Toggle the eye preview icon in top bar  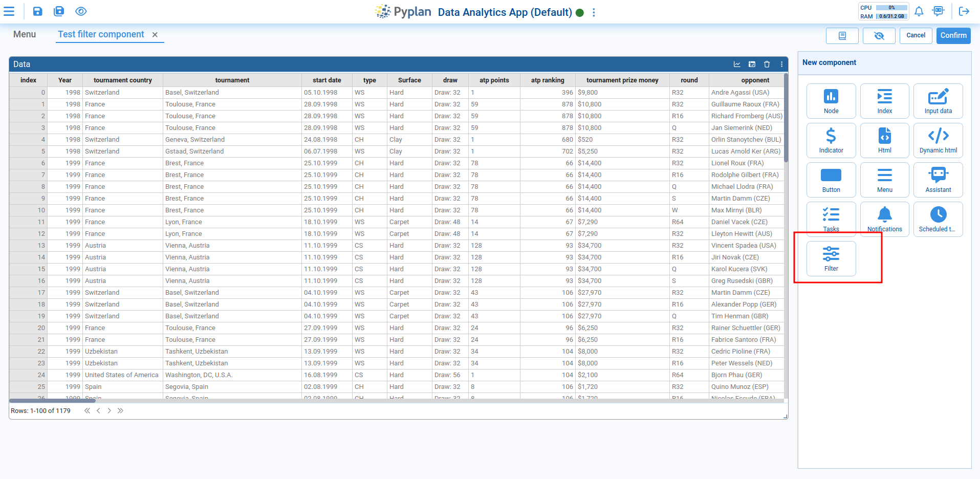pyautogui.click(x=81, y=11)
